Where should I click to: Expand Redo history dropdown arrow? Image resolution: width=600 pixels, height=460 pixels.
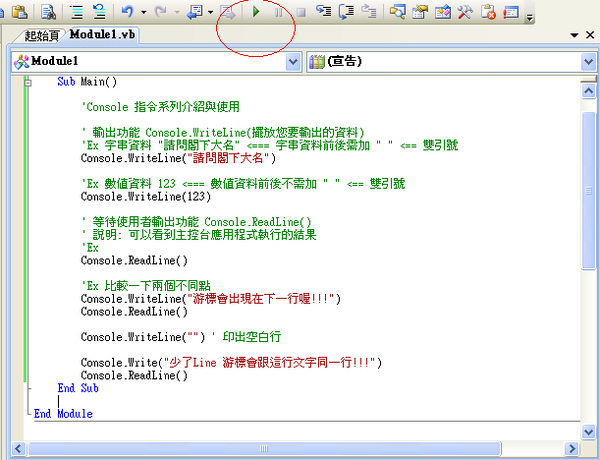tap(177, 13)
